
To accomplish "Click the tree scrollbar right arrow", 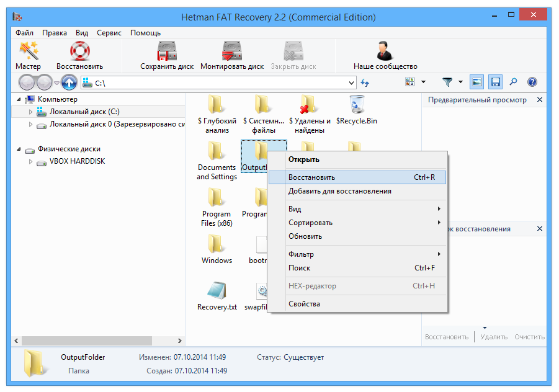I will [180, 341].
